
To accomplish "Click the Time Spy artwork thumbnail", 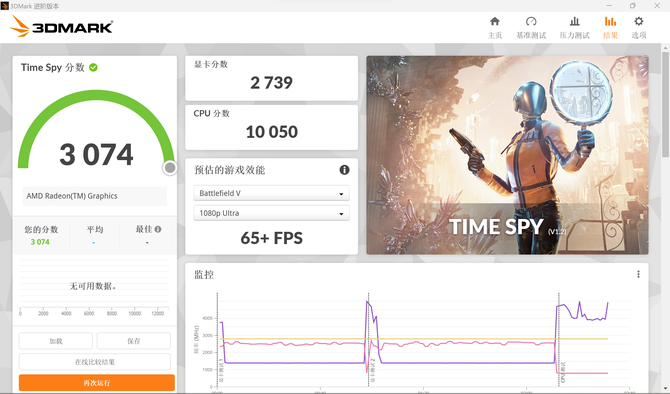I will pyautogui.click(x=507, y=155).
